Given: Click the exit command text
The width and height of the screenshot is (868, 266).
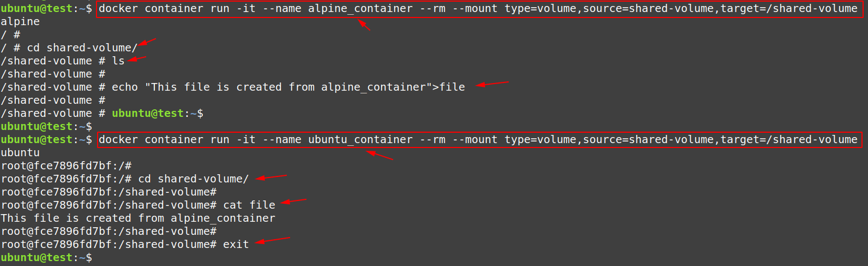Looking at the screenshot, I should point(236,245).
